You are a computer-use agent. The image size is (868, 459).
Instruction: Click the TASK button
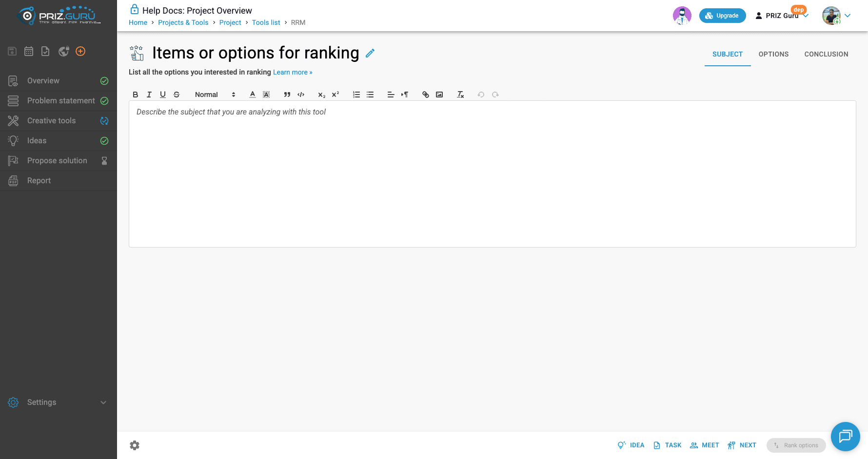(667, 445)
